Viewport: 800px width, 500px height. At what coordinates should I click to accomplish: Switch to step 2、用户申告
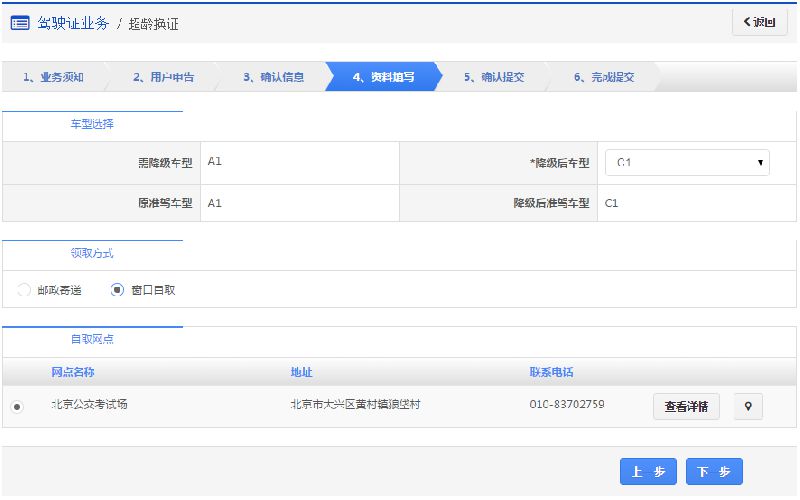tap(163, 77)
